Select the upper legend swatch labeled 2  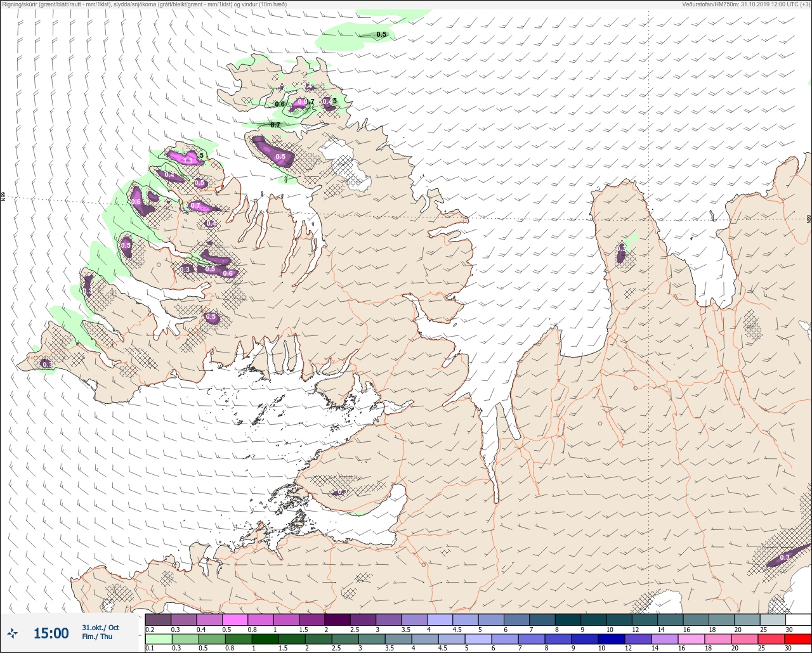click(337, 619)
